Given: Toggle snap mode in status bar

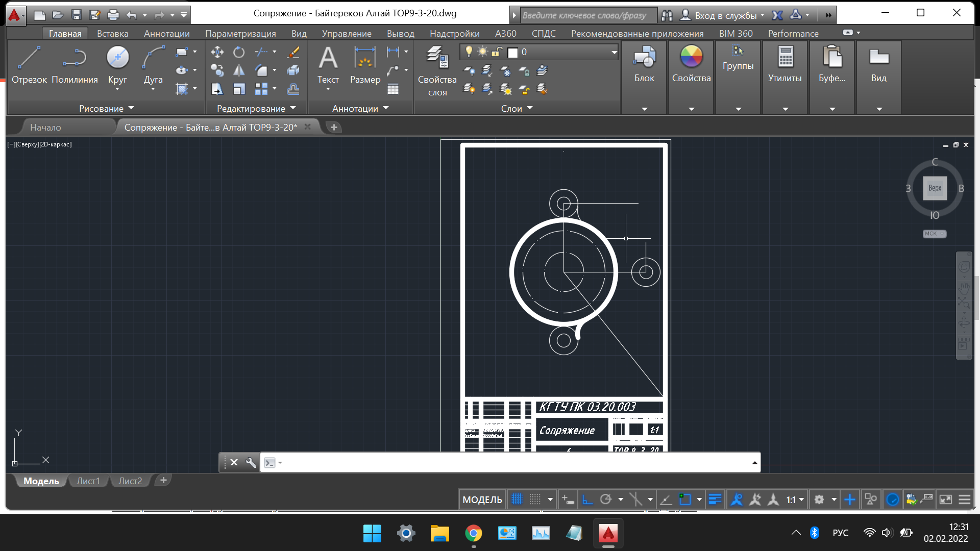Looking at the screenshot, I should click(x=535, y=499).
